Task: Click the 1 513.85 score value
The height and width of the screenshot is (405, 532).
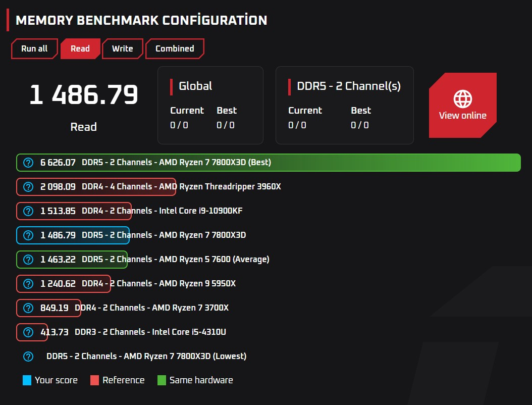Action: pyautogui.click(x=58, y=211)
